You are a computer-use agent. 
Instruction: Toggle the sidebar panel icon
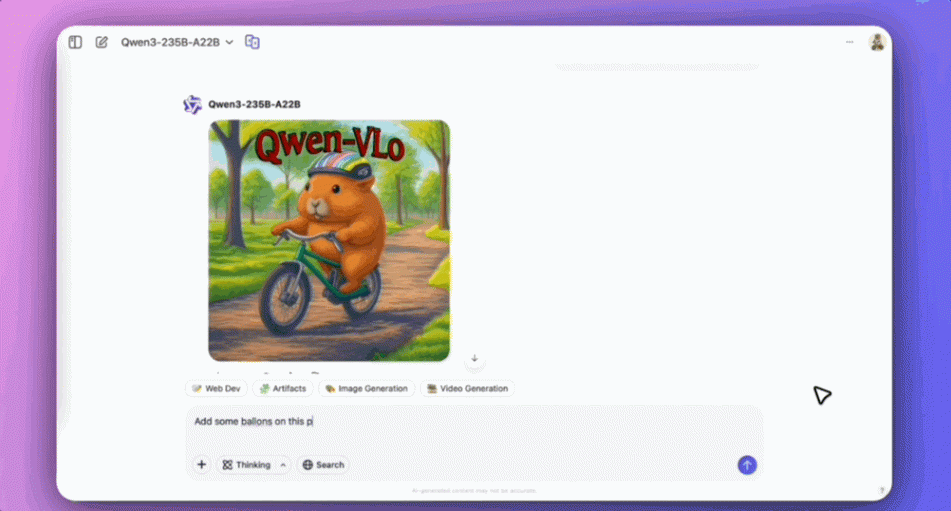[75, 42]
